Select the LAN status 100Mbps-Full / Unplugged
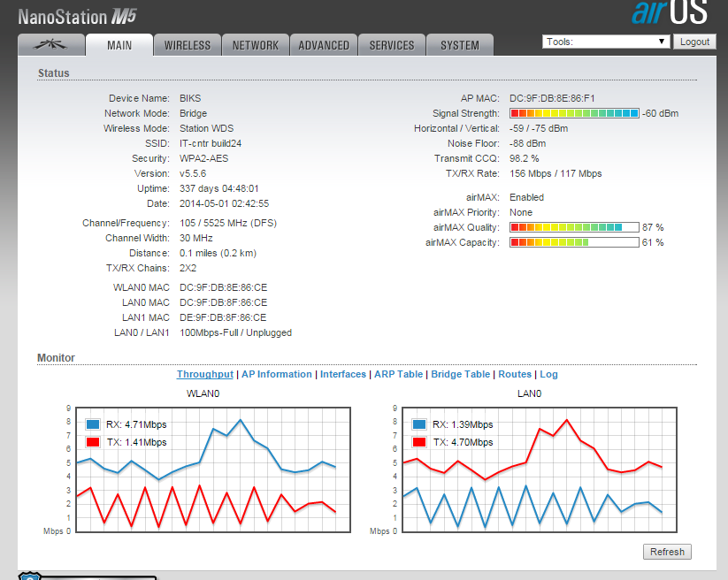 [x=235, y=332]
